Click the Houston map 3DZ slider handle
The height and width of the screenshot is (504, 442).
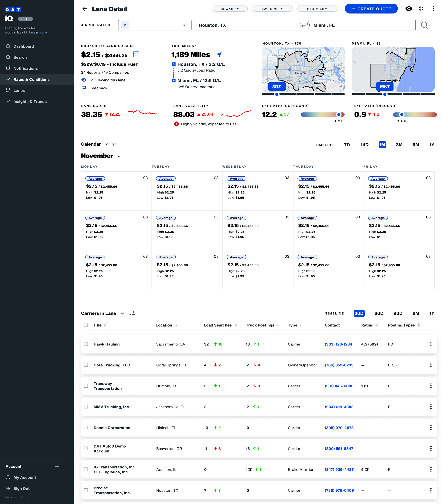(277, 94)
